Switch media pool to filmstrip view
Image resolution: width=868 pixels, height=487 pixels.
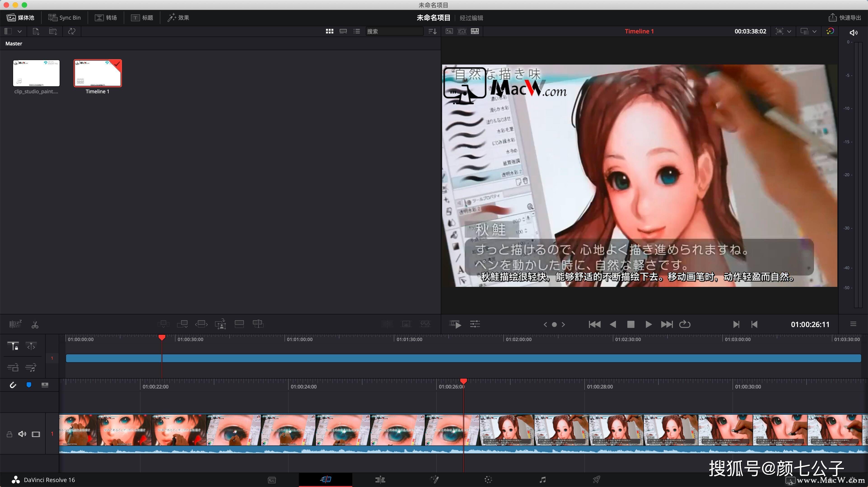click(343, 31)
